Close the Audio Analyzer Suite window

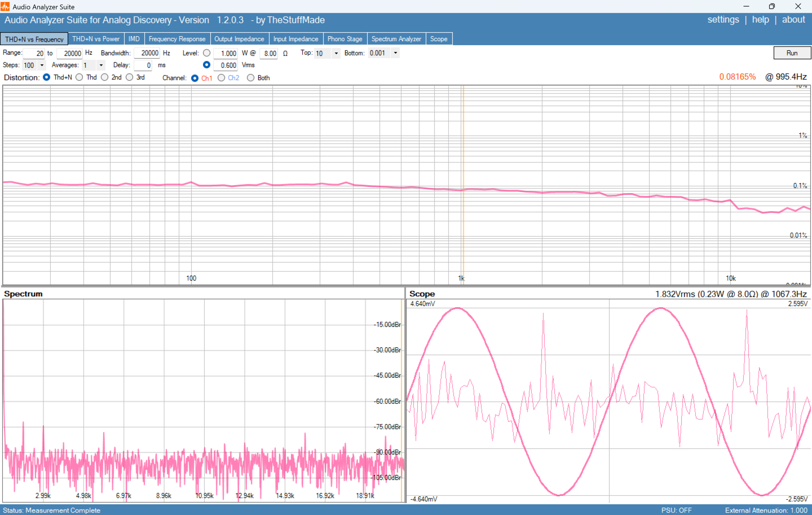[x=798, y=6]
